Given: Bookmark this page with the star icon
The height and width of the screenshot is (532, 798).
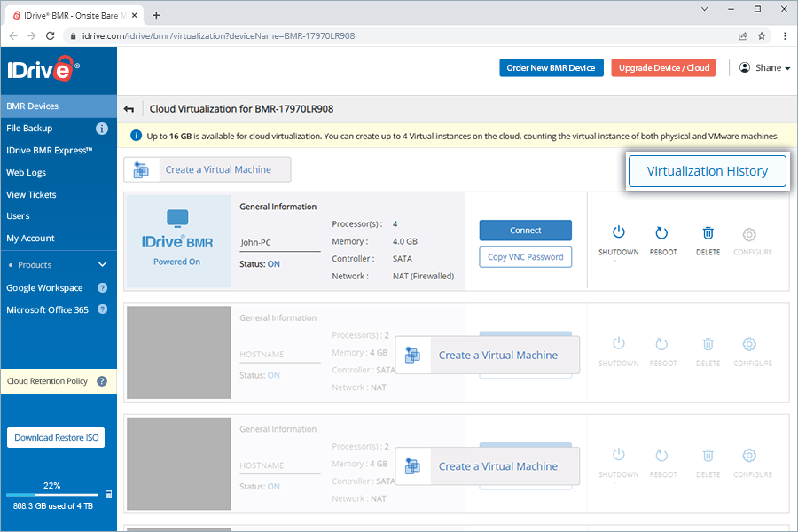Looking at the screenshot, I should (x=762, y=36).
